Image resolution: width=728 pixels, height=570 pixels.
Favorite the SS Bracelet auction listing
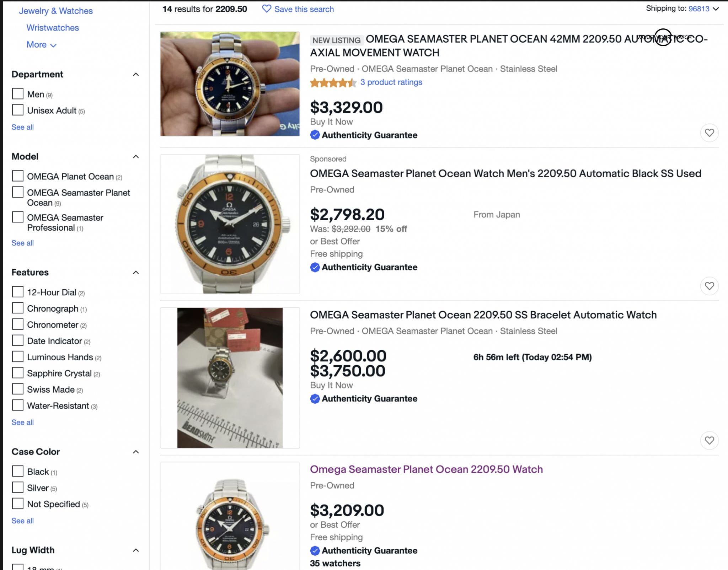click(x=710, y=441)
